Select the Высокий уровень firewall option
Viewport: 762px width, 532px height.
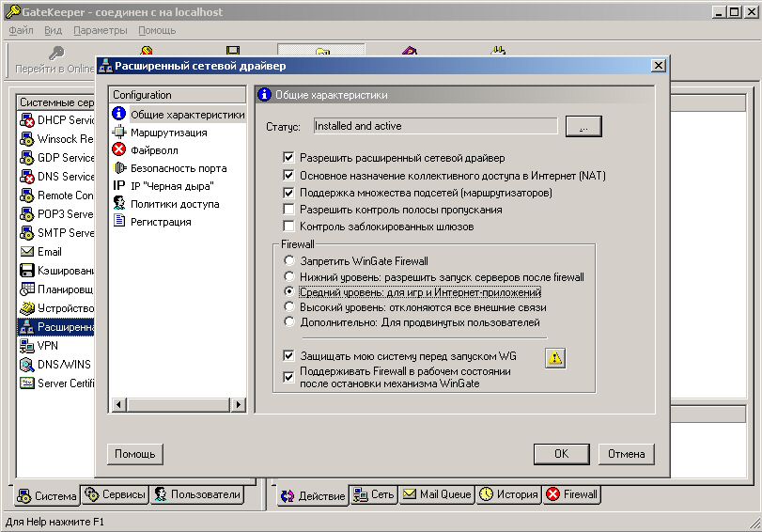tap(289, 306)
